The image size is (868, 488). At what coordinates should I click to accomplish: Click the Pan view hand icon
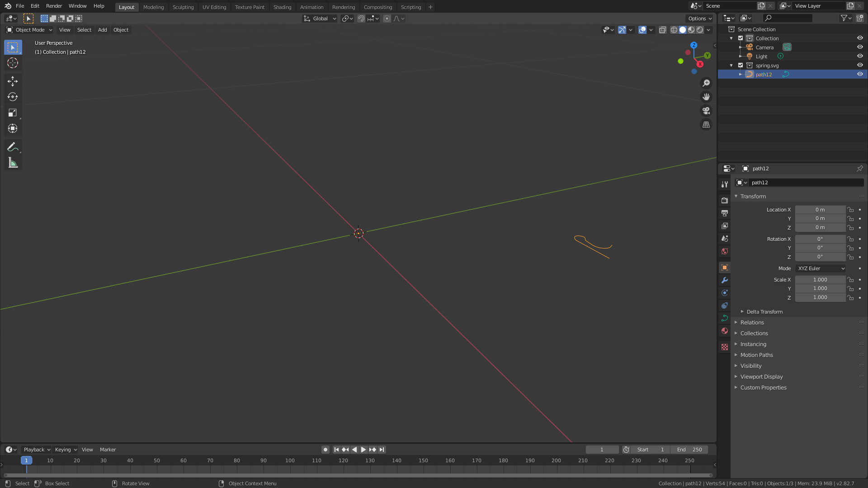click(x=706, y=97)
